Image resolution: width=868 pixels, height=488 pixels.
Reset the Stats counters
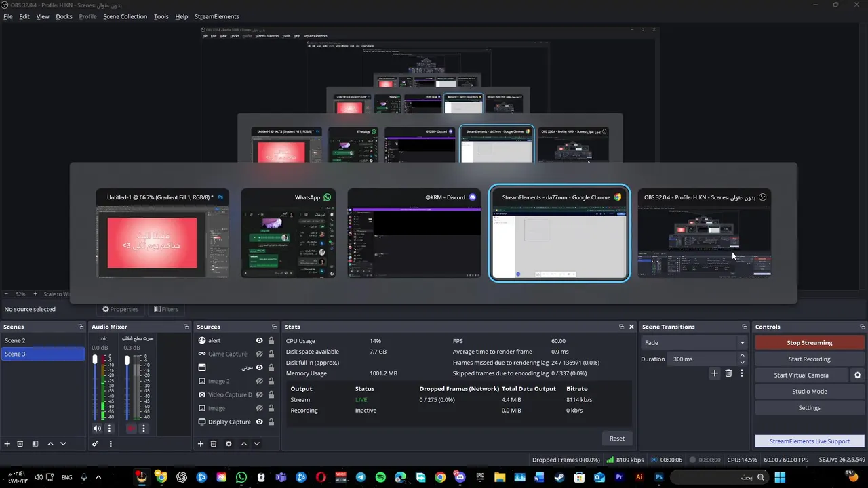point(617,439)
